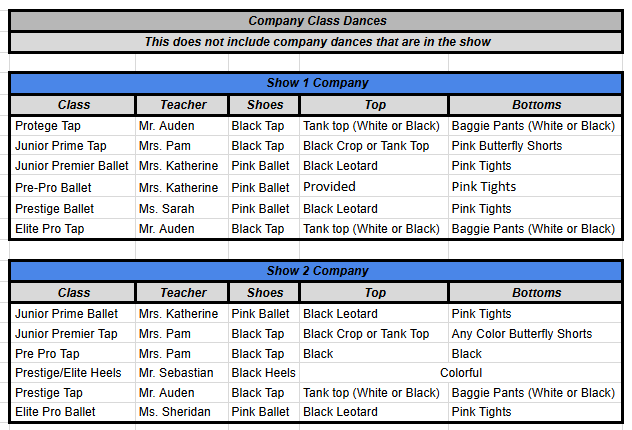Click the Protege Tap class cell
This screenshot has width=632, height=430.
pos(73,126)
